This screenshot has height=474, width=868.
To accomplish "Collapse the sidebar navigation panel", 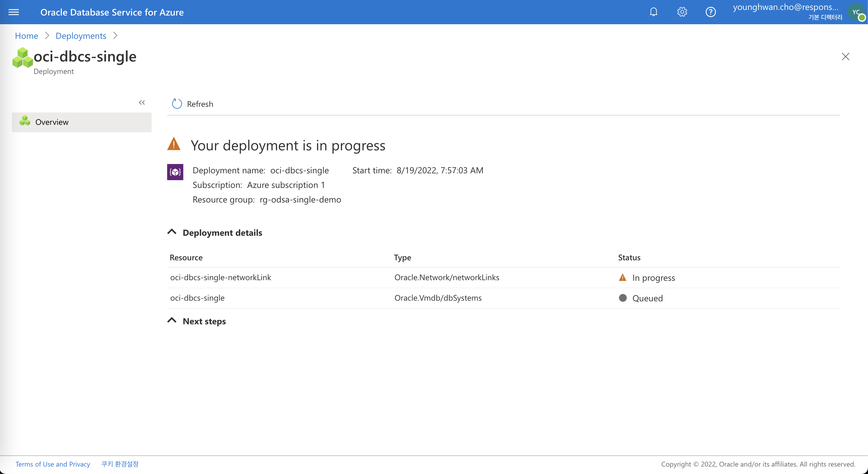I will pos(142,103).
